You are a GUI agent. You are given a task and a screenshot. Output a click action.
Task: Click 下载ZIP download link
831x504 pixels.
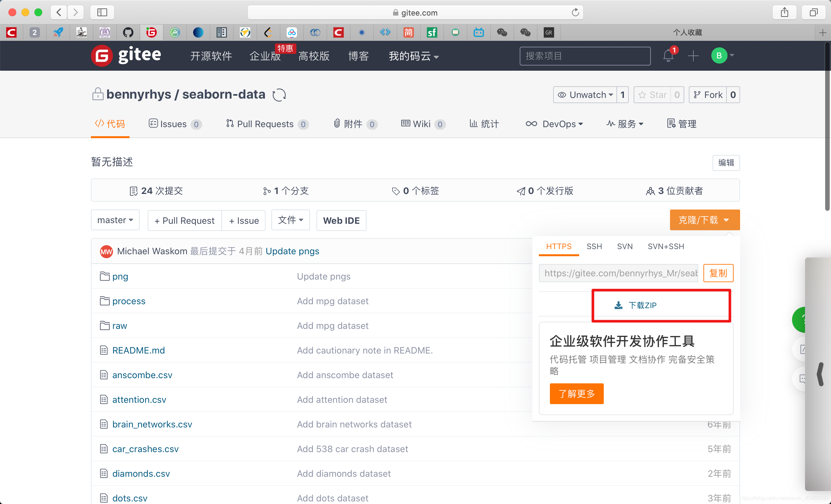pos(635,305)
